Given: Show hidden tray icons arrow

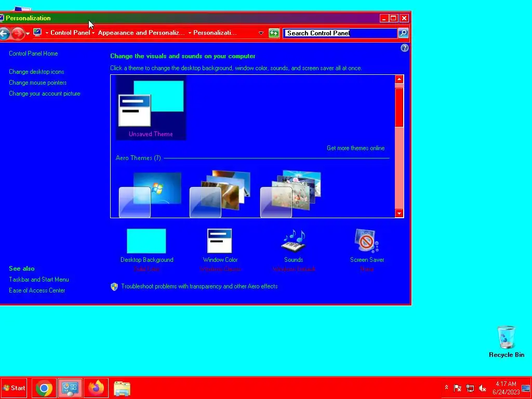Looking at the screenshot, I should pos(446,388).
